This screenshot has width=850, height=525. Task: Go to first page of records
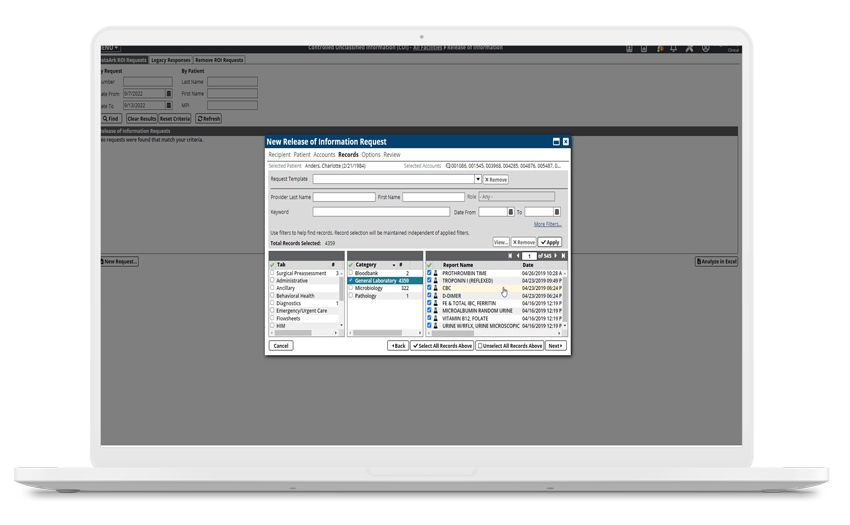click(x=510, y=255)
